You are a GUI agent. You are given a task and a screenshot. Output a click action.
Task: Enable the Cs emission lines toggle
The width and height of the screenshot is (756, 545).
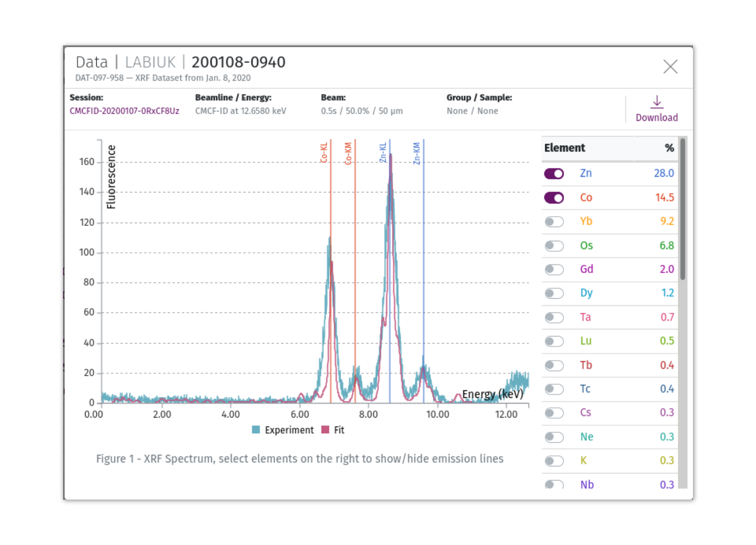[554, 413]
